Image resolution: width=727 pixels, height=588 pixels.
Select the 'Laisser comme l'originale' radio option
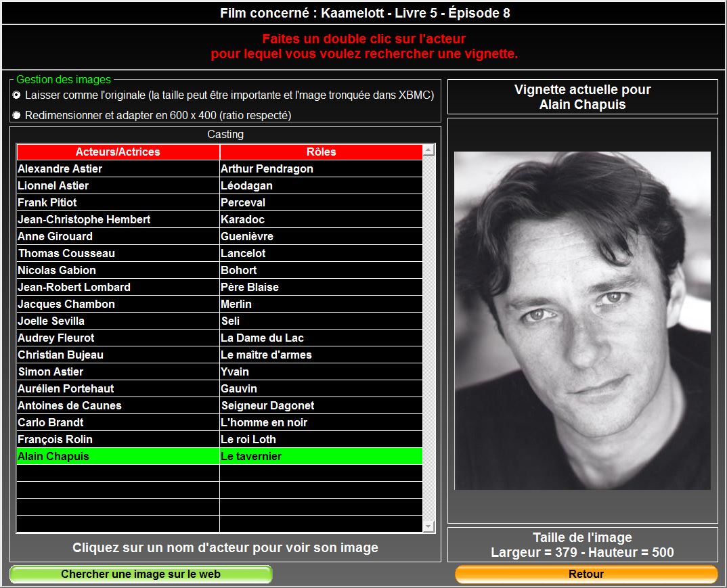click(17, 95)
